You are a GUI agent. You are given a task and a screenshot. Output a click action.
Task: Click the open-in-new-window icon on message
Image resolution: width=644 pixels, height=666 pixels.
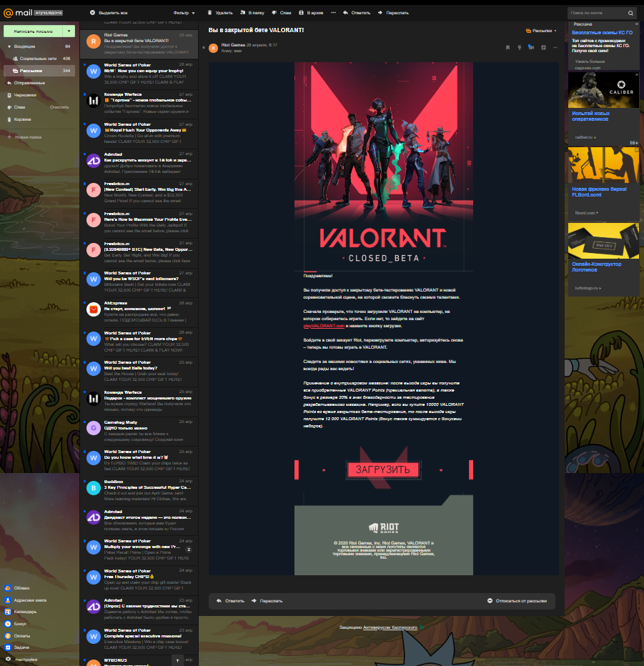(543, 48)
